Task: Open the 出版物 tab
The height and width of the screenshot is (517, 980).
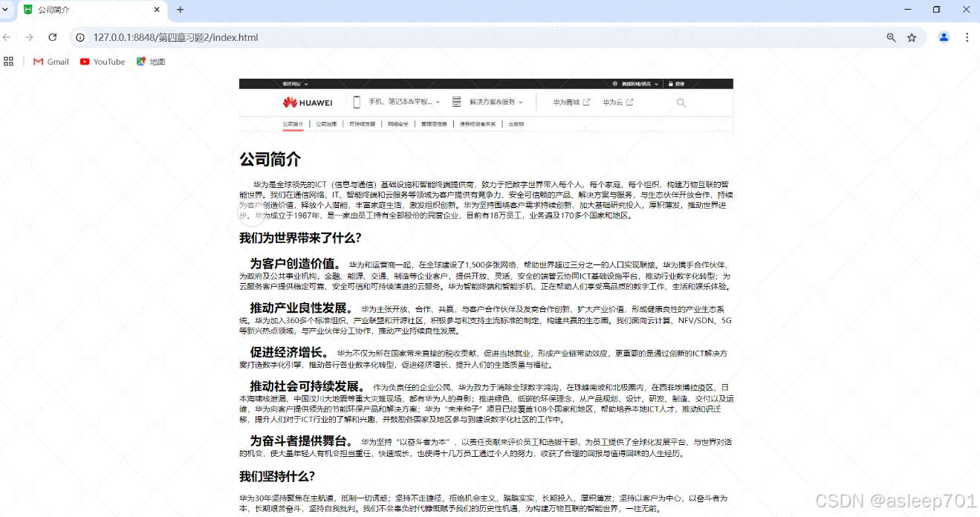Action: [x=516, y=124]
